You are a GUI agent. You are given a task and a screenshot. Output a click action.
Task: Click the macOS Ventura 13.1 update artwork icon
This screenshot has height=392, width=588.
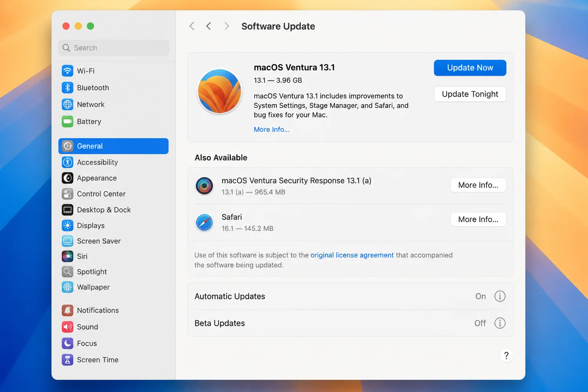[x=219, y=91]
